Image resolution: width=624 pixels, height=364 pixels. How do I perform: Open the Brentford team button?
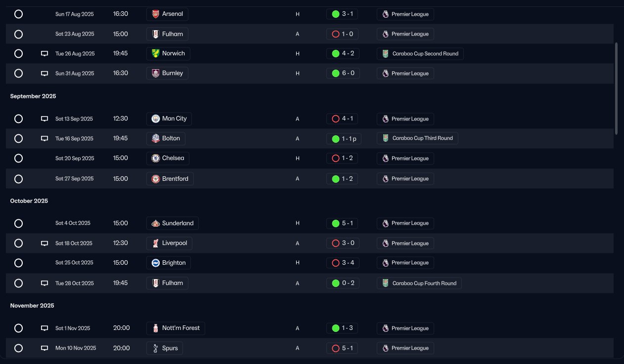tap(170, 179)
